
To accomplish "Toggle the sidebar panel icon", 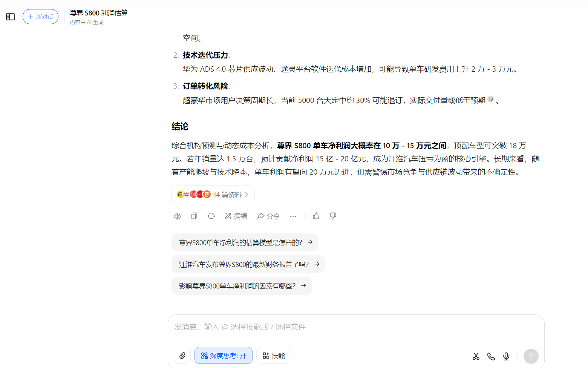I will click(x=11, y=17).
